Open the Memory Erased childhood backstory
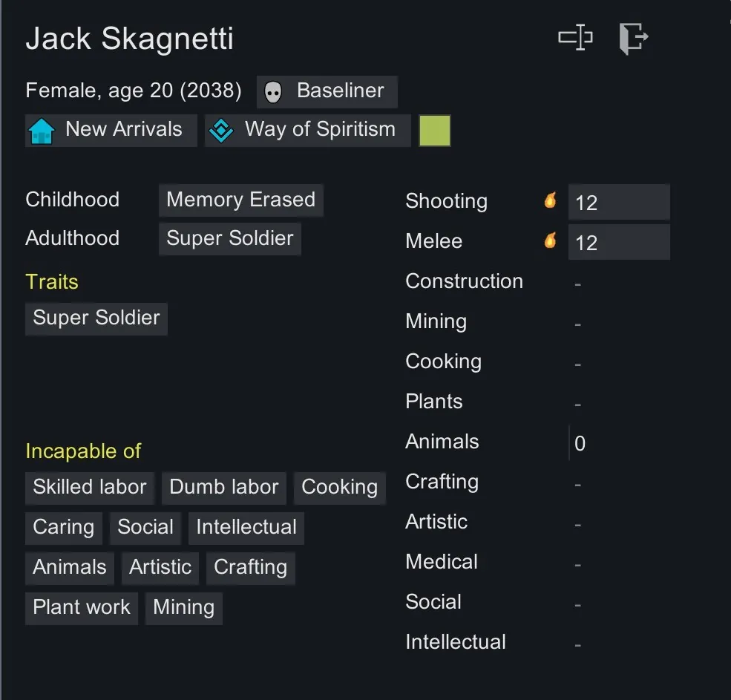 click(x=240, y=200)
